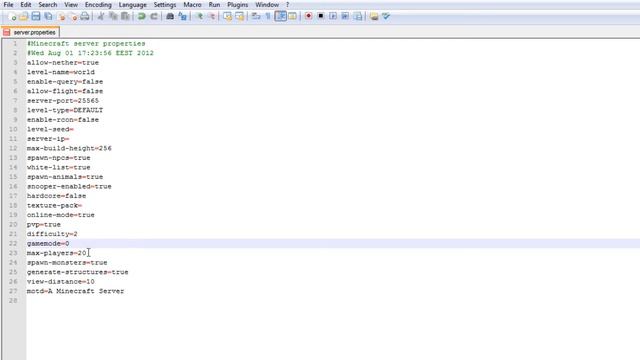Click the Print toolbar icon

tap(84, 16)
